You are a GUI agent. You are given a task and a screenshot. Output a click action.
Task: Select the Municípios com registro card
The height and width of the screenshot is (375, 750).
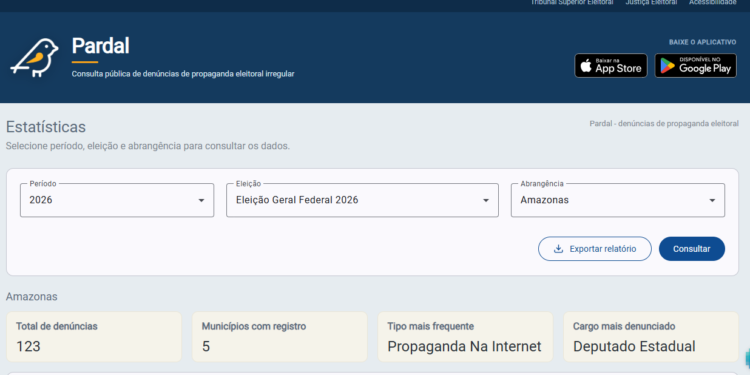tap(279, 337)
